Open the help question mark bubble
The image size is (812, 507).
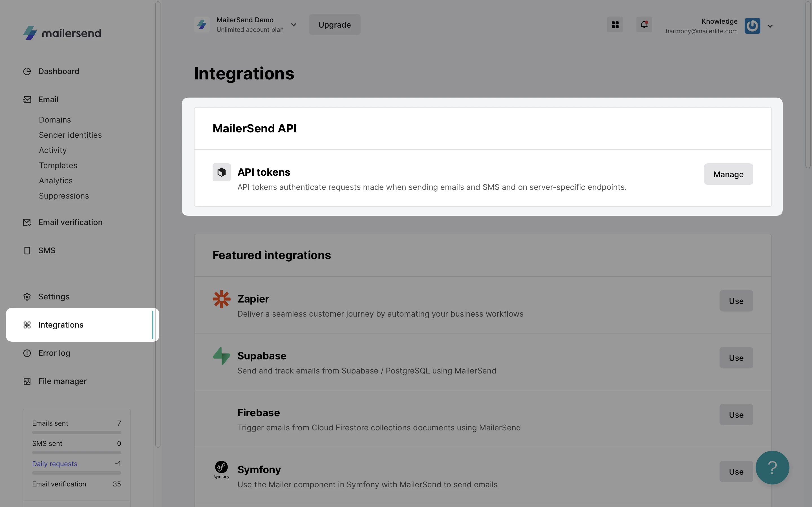[x=772, y=468]
